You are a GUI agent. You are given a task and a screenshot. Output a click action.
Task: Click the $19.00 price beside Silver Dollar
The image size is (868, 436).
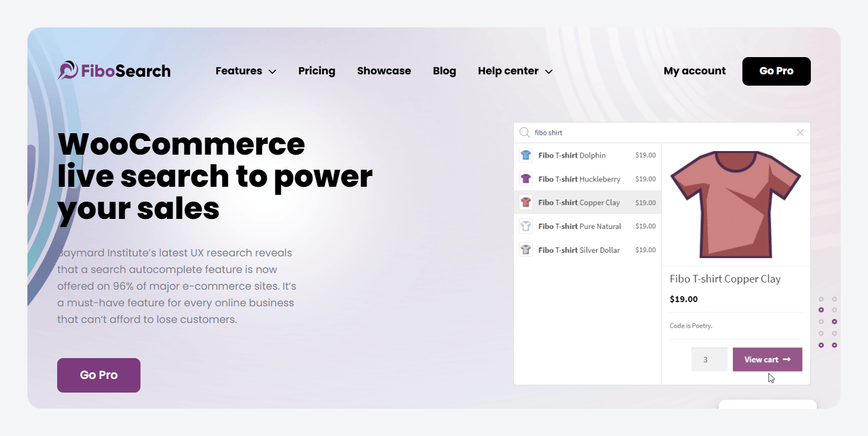pos(645,250)
